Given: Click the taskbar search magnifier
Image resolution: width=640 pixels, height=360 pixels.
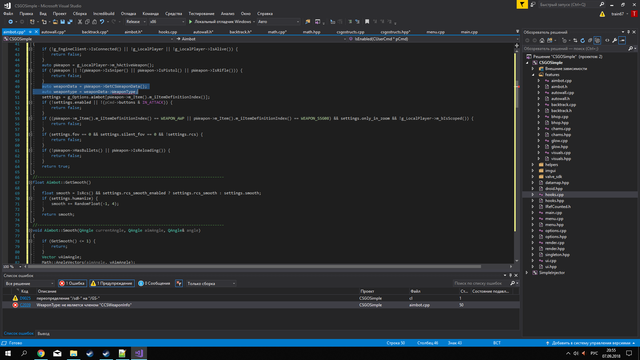Looking at the screenshot, I should [24, 353].
